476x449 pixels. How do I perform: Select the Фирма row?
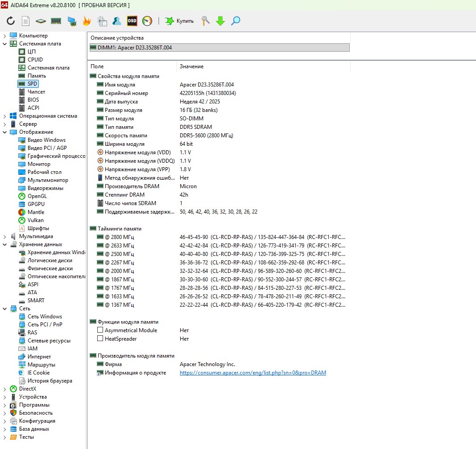(x=219, y=364)
